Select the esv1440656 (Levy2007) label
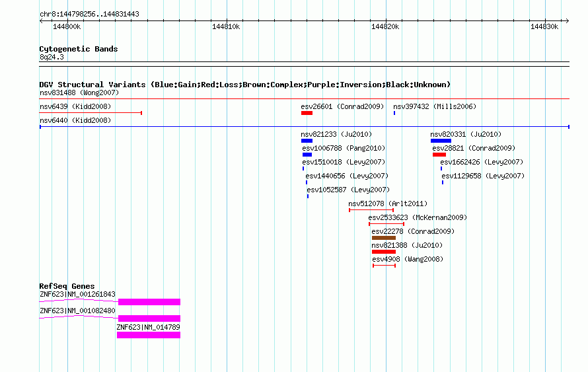 347,176
